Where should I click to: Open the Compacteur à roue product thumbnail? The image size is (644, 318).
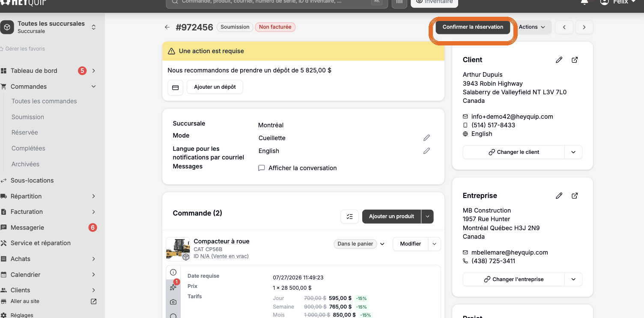click(x=178, y=249)
